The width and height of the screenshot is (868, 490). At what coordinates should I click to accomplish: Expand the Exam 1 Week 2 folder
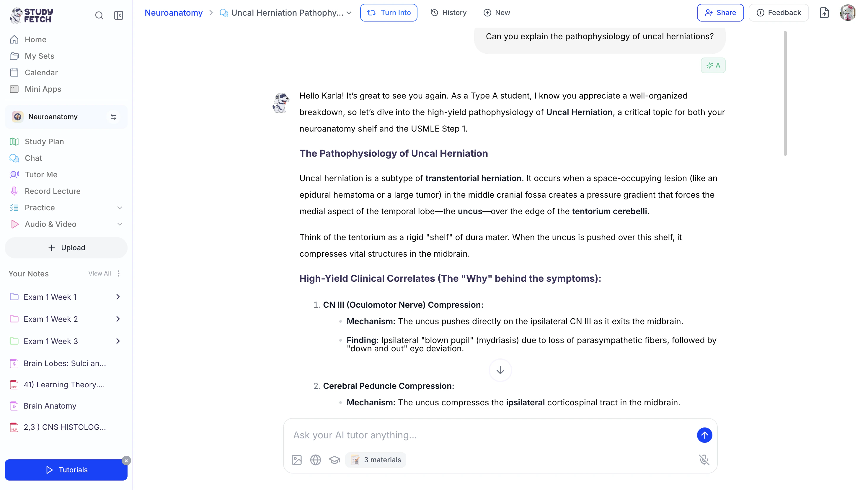(x=118, y=319)
